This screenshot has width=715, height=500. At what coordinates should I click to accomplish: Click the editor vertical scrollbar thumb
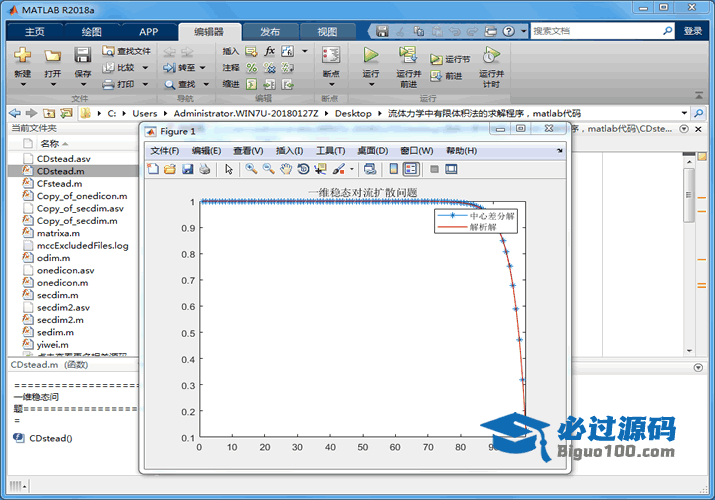point(689,195)
